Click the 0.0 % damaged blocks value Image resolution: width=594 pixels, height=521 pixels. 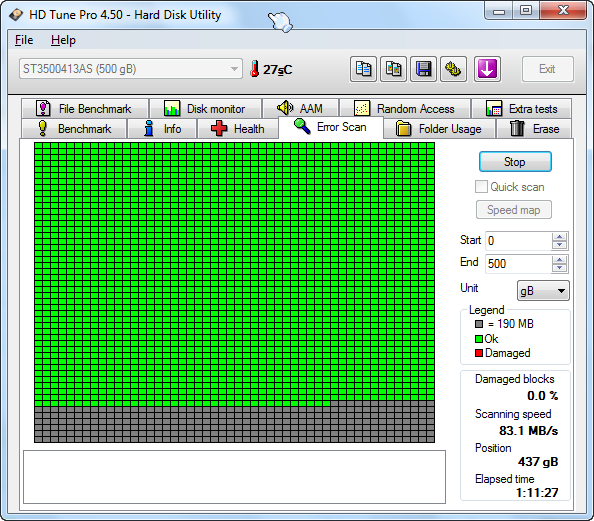542,396
